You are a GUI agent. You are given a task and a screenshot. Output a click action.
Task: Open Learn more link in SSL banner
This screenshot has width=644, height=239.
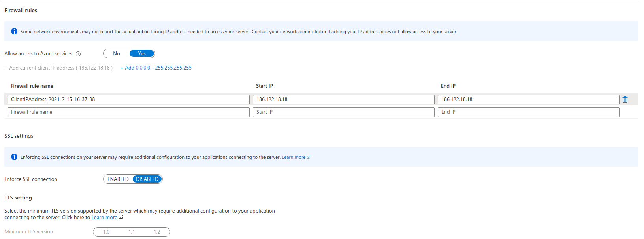click(x=294, y=157)
